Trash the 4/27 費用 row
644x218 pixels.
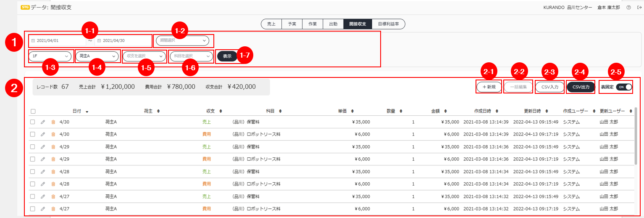tap(53, 209)
